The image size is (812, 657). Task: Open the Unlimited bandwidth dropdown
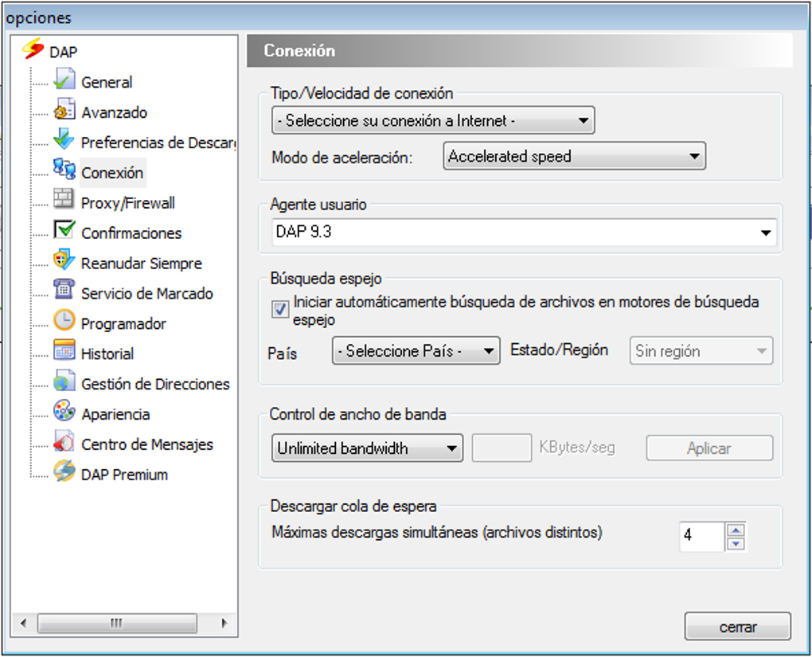pos(367,448)
